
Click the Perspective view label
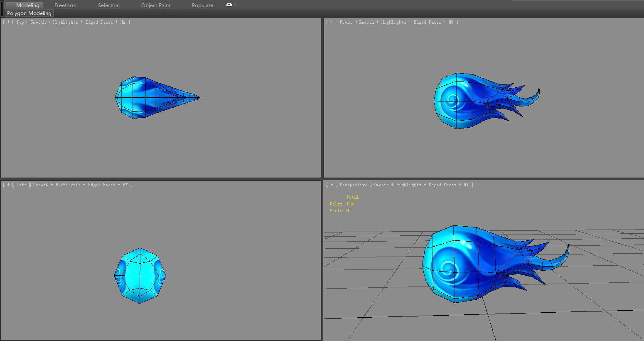[353, 185]
